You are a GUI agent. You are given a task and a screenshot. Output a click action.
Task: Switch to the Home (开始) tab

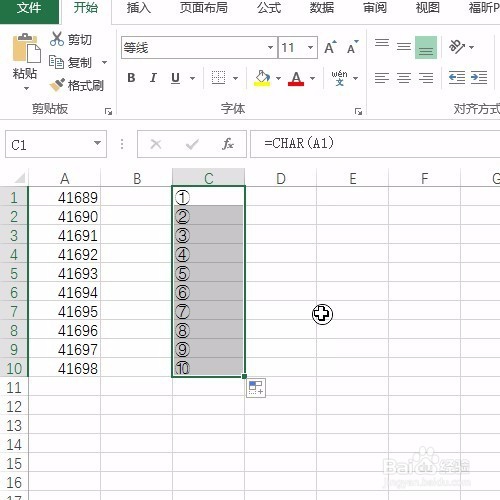[x=86, y=8]
